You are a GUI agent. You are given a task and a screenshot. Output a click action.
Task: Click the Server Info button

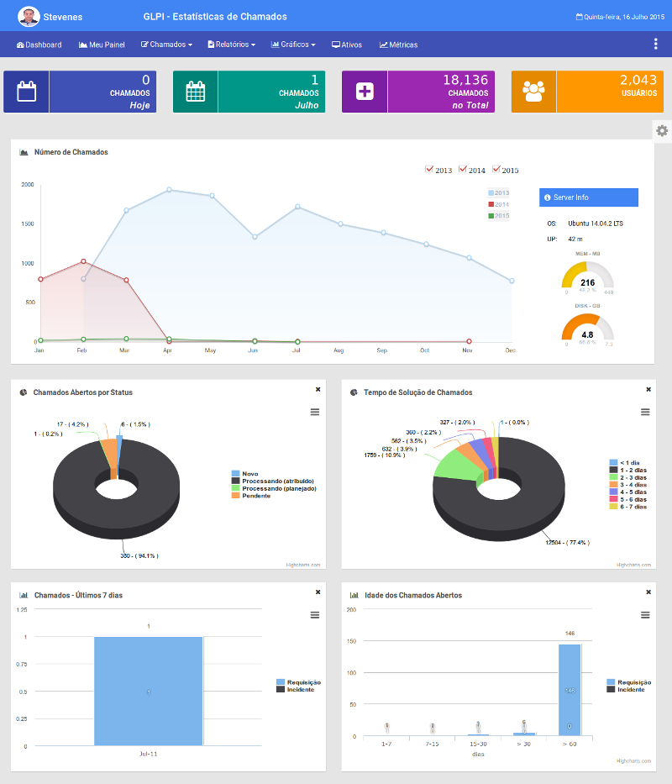pyautogui.click(x=588, y=197)
